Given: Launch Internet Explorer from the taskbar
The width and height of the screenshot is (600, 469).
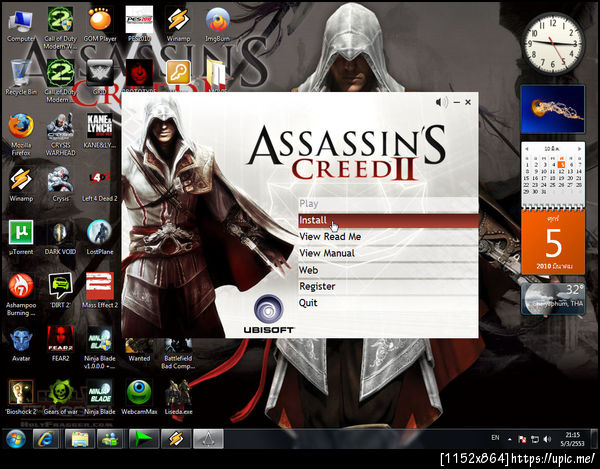Looking at the screenshot, I should coord(47,439).
